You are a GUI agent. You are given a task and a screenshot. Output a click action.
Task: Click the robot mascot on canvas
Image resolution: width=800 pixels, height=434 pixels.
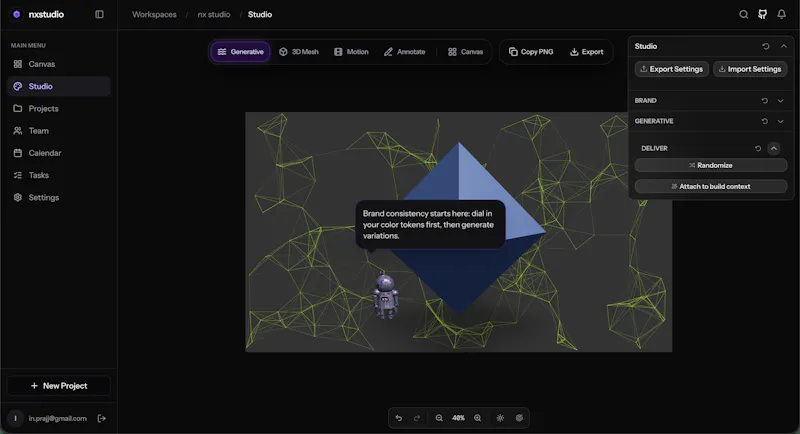[386, 296]
